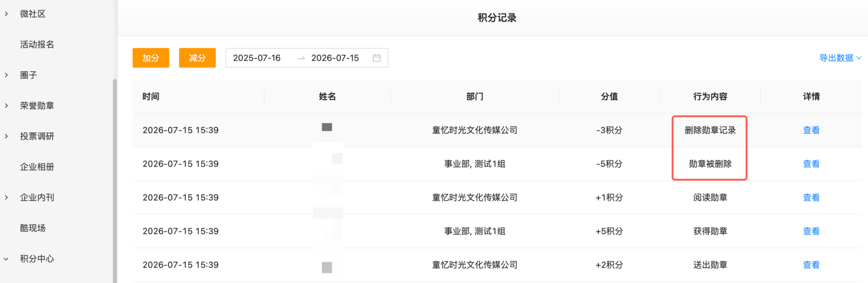Select 酷现场 in the sidebar

(x=33, y=228)
